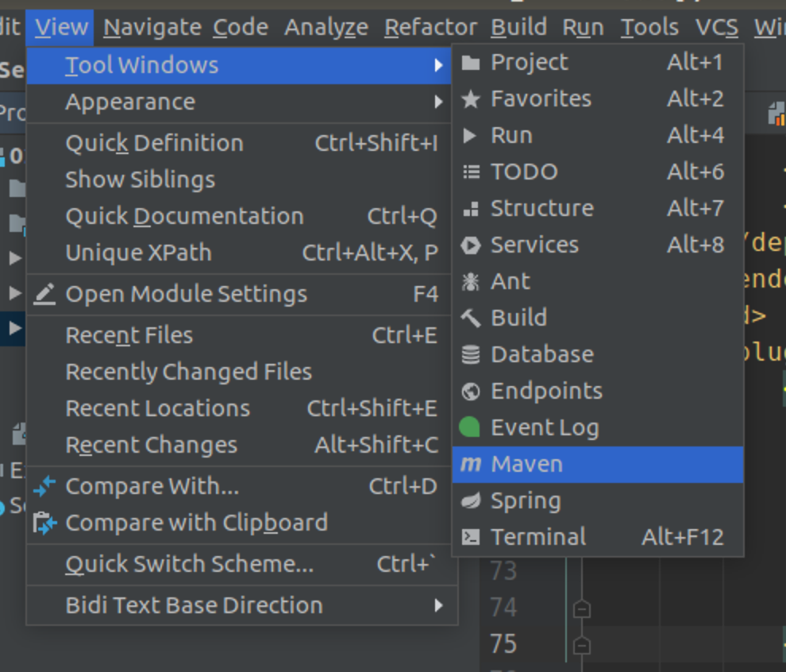
Task: Click the Alt+F12 Terminal shortcut label
Action: (x=683, y=538)
